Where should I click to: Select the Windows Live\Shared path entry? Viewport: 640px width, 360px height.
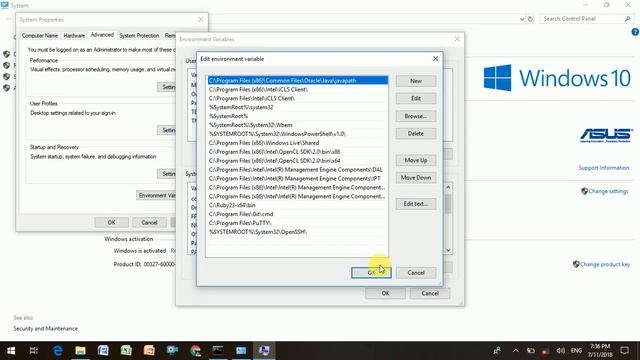(297, 143)
